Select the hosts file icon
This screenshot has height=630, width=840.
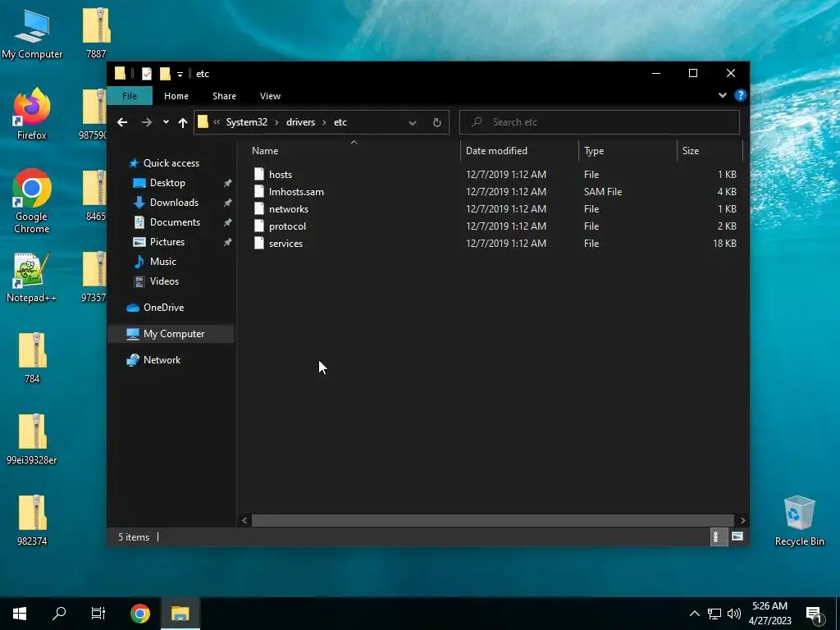[x=259, y=174]
